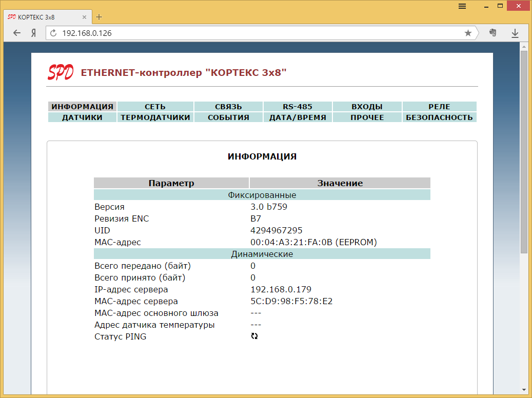532x398 pixels.
Task: Open the СВЯЗЬ settings page
Action: pos(228,107)
